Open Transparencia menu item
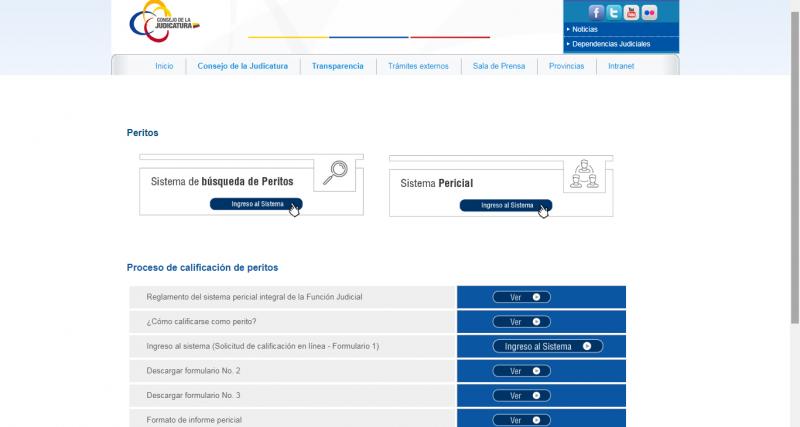The height and width of the screenshot is (427, 800). pyautogui.click(x=338, y=66)
